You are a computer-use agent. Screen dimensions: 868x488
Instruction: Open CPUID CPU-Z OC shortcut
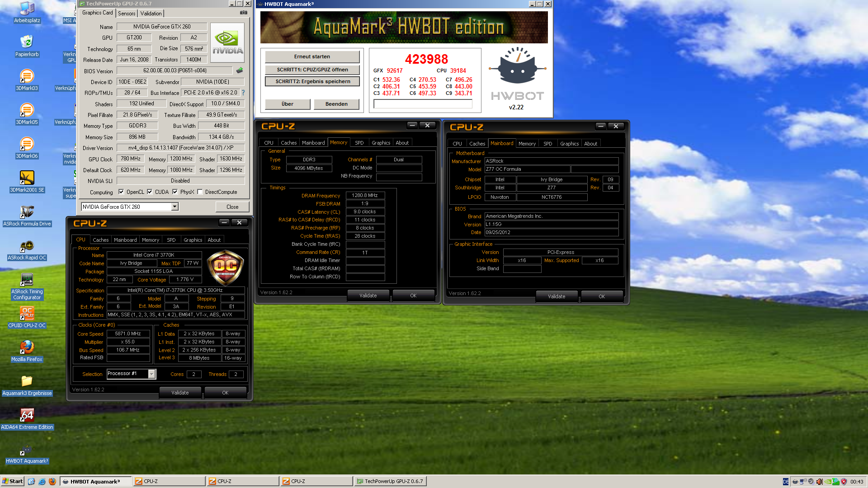coord(27,317)
